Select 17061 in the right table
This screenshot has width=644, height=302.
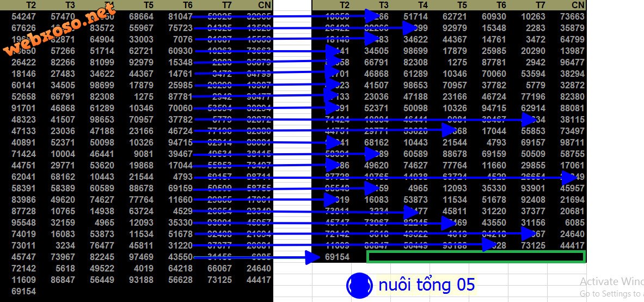pyautogui.click(x=572, y=165)
